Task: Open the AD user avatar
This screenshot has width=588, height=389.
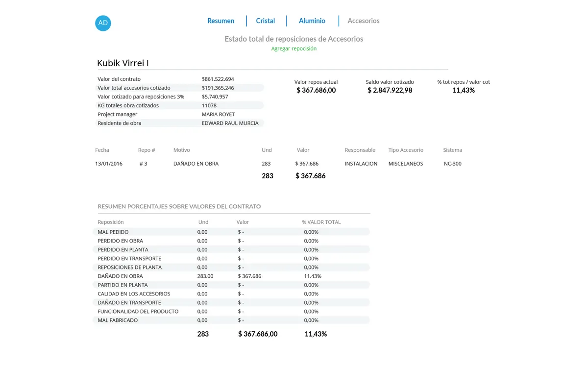Action: pos(103,23)
